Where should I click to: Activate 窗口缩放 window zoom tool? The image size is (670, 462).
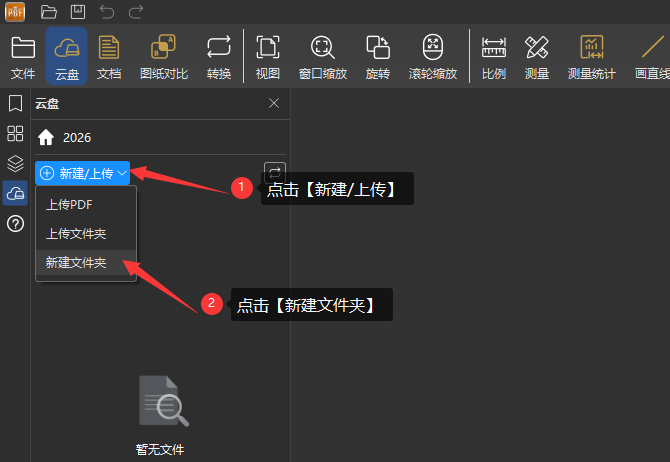pos(322,56)
